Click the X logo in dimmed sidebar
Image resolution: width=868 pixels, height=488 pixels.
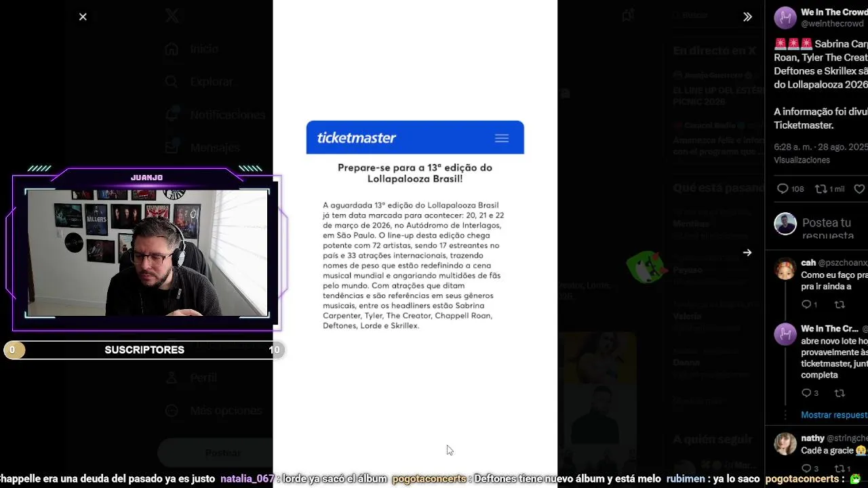coord(172,16)
